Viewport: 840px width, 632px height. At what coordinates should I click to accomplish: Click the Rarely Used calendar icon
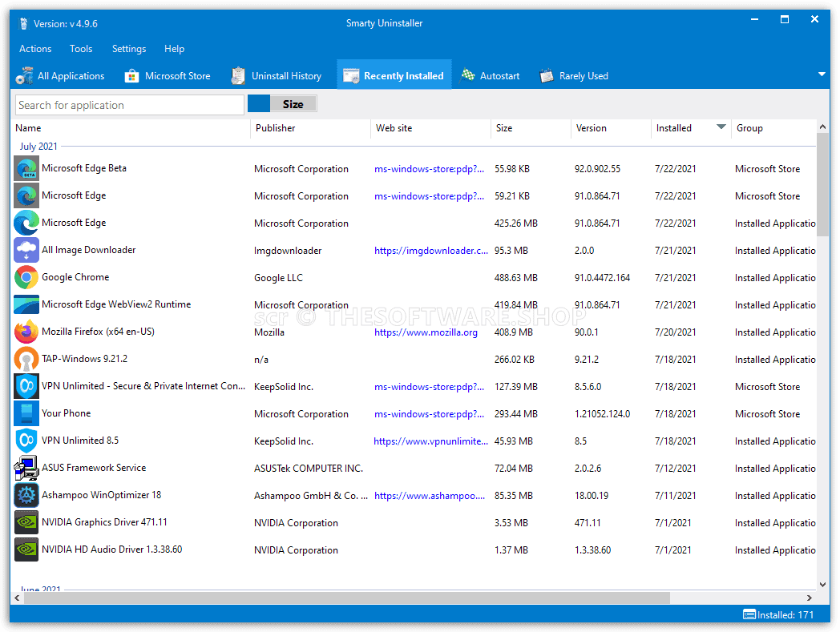tap(547, 76)
